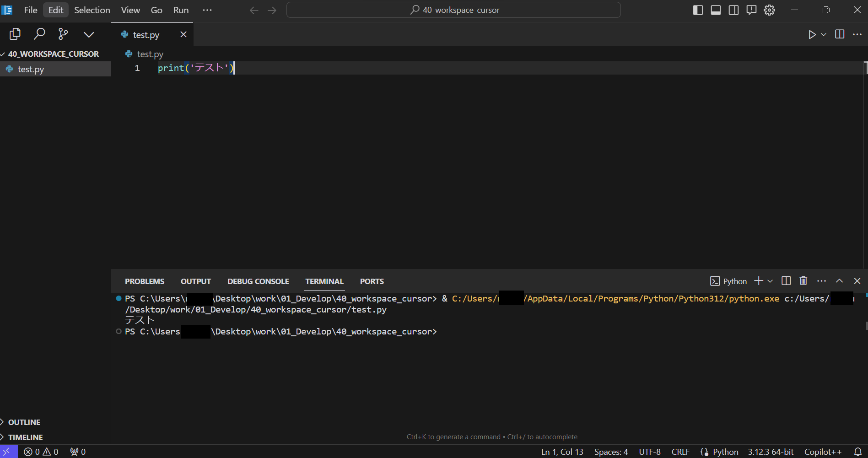Open the Run menu
Image resolution: width=868 pixels, height=458 pixels.
pos(181,10)
